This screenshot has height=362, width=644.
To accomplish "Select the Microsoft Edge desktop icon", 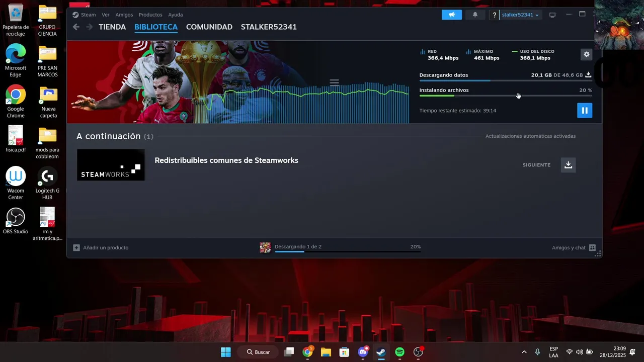I will [x=16, y=61].
